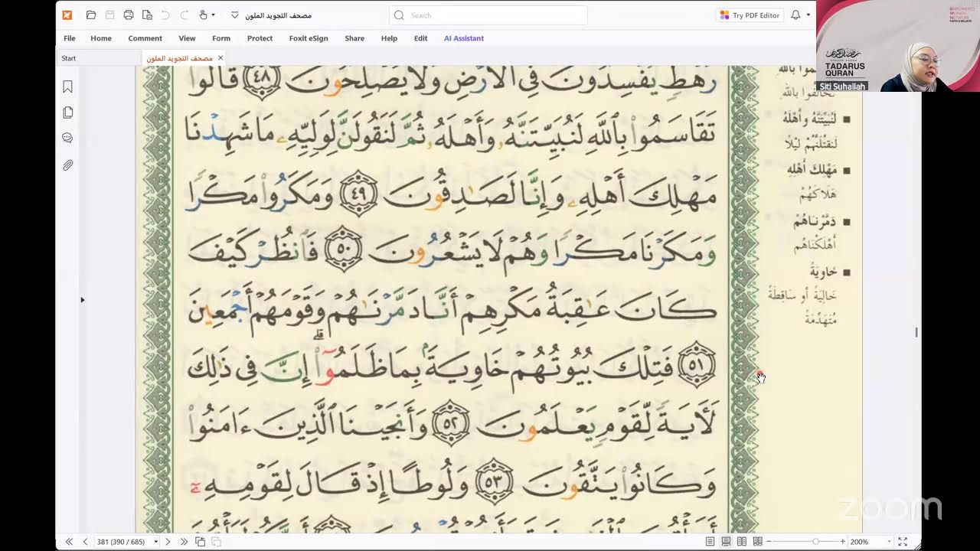
Task: Jump to the last page
Action: pyautogui.click(x=184, y=542)
